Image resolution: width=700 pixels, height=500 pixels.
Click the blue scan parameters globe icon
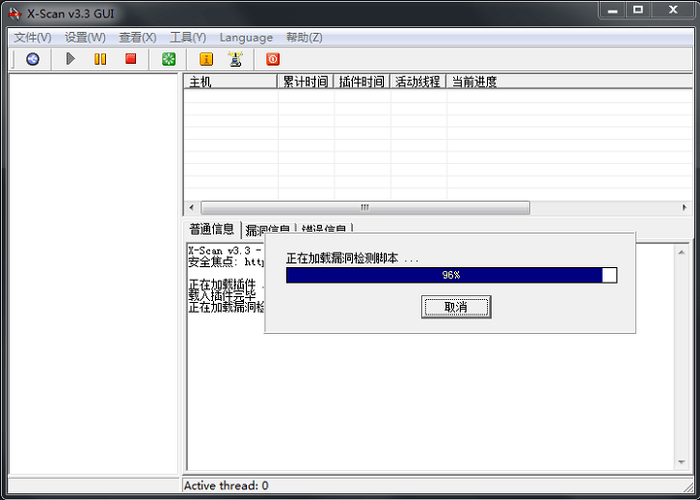point(33,59)
